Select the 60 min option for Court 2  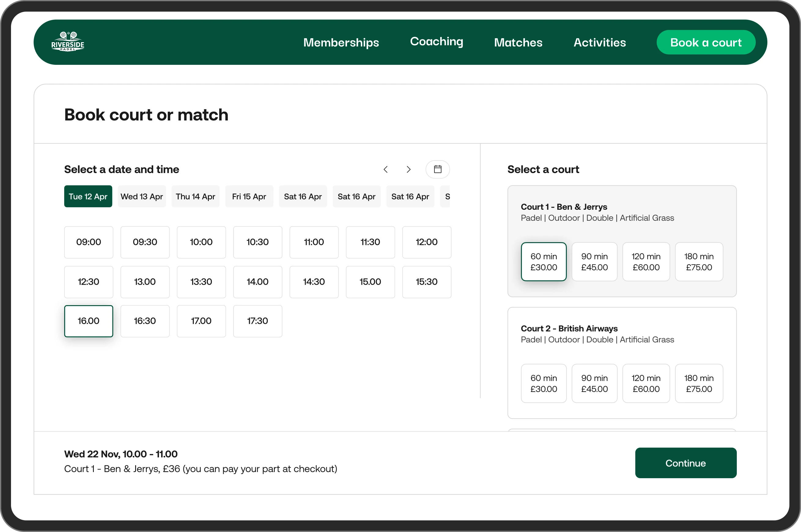point(543,383)
